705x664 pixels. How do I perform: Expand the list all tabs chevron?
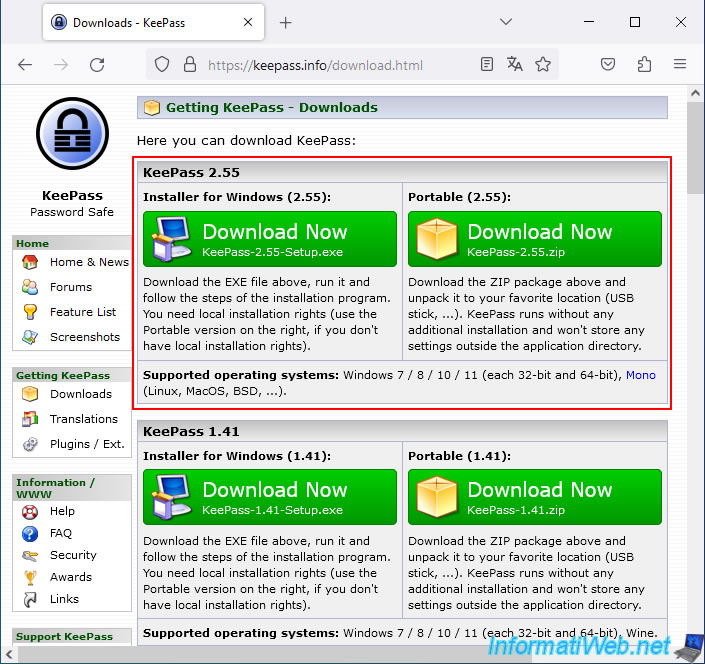[x=506, y=22]
